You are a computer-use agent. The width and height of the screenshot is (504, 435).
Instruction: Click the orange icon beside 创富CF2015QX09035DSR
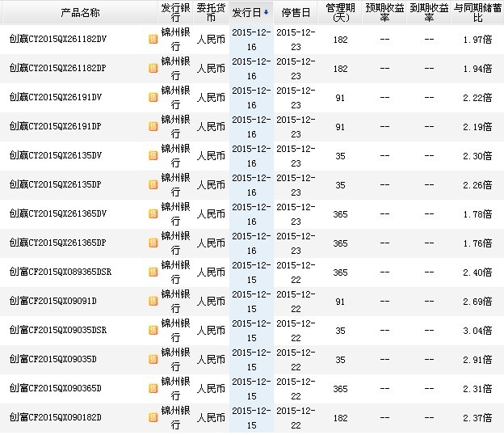tap(153, 330)
